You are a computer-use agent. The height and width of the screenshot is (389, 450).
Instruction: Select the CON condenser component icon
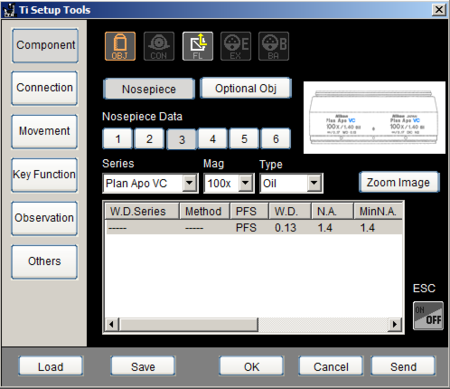pos(159,46)
